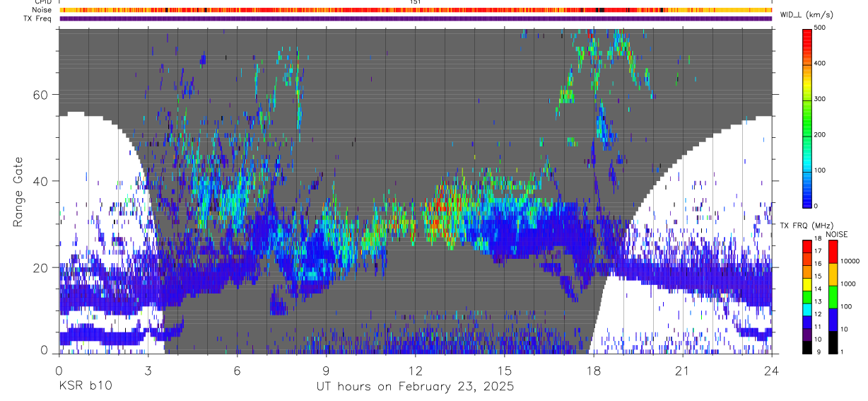Click the 400 tick on the width color bar

[x=820, y=63]
